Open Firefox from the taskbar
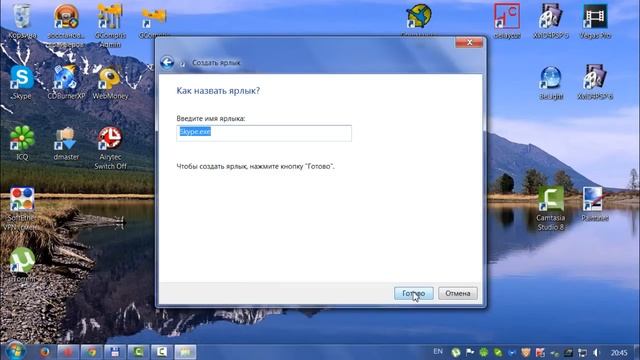 [44, 352]
